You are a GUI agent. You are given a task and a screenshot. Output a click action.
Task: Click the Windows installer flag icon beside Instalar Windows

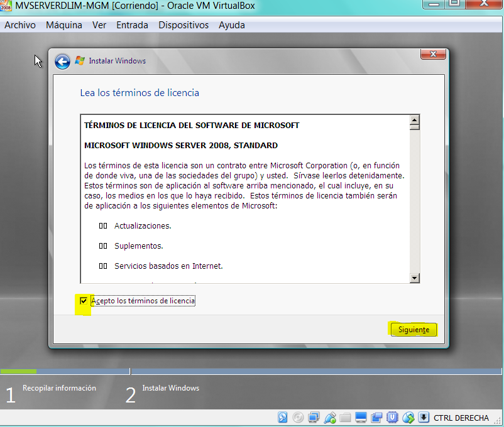coord(79,61)
